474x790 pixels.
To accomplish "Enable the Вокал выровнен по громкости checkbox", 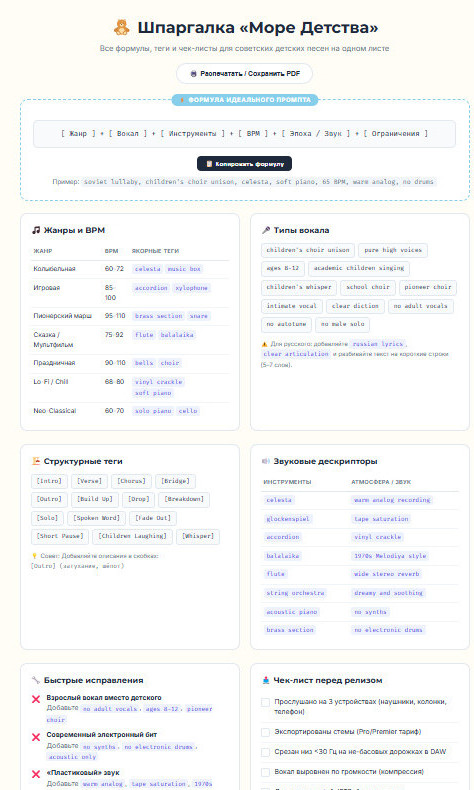I will [265, 772].
